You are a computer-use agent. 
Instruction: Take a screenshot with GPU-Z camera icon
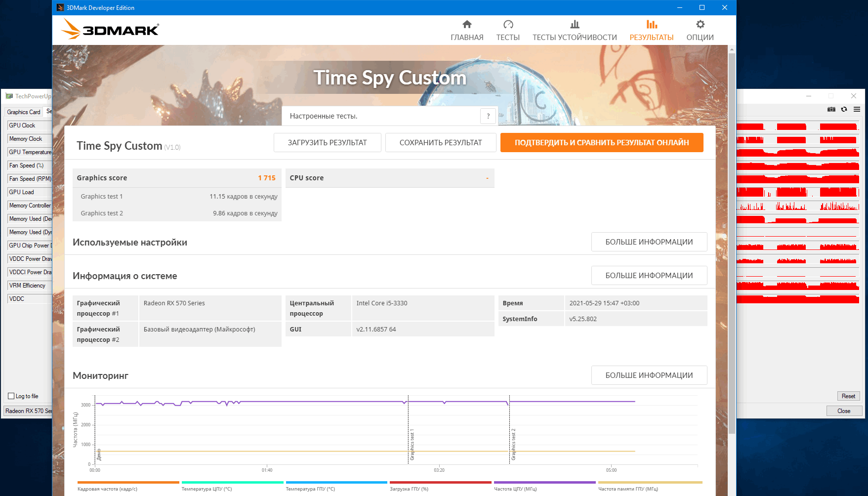[x=831, y=109]
